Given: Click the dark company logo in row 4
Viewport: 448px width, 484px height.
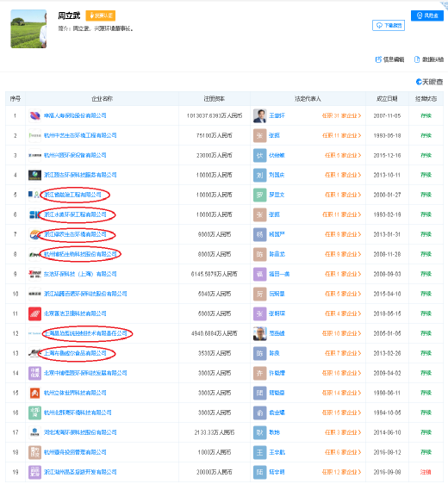Looking at the screenshot, I should (34, 175).
